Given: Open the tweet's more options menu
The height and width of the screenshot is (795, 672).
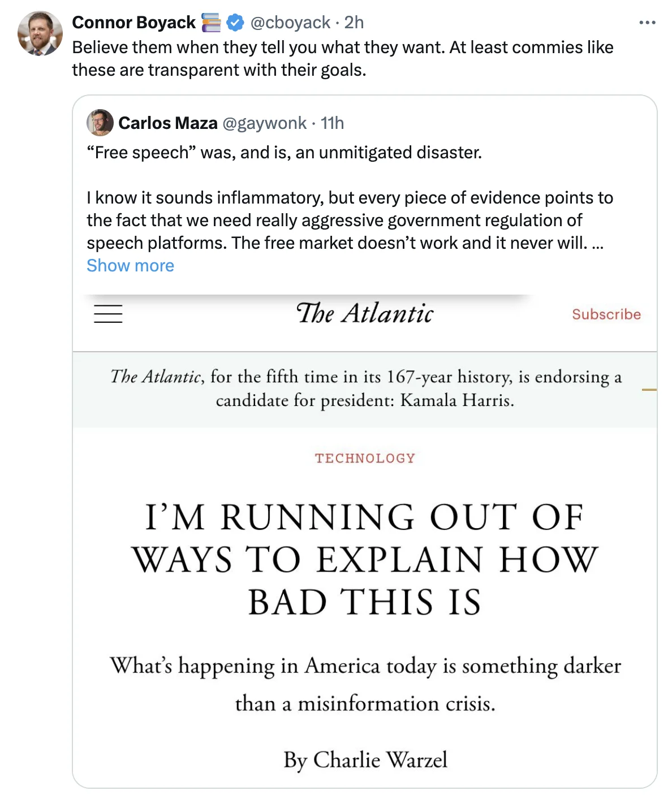Looking at the screenshot, I should (647, 23).
